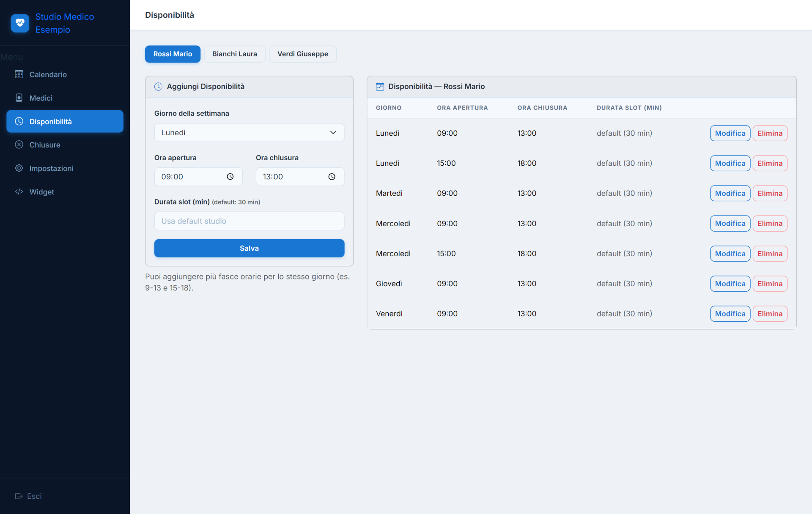
Task: Click Modifica on the Venerdì row
Action: click(730, 314)
